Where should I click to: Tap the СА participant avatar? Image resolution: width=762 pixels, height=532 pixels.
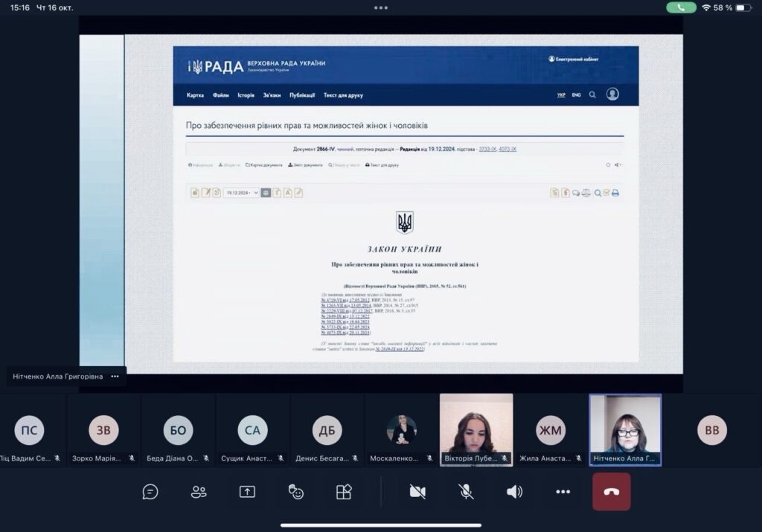point(252,430)
